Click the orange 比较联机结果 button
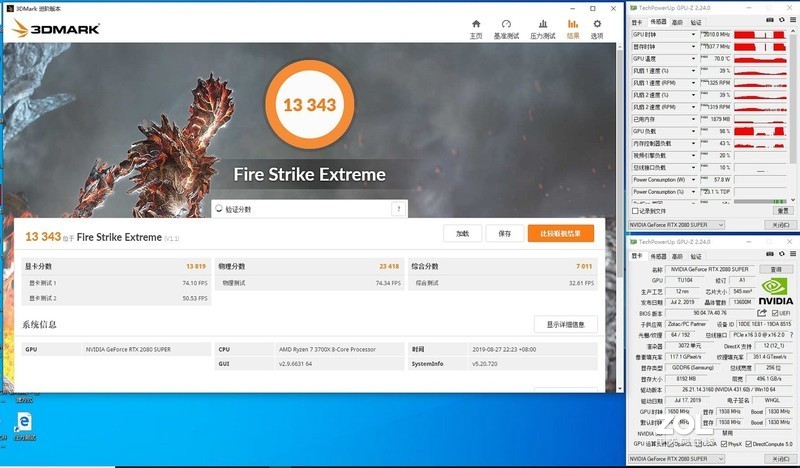Screen dimensions: 800x468 coord(560,233)
